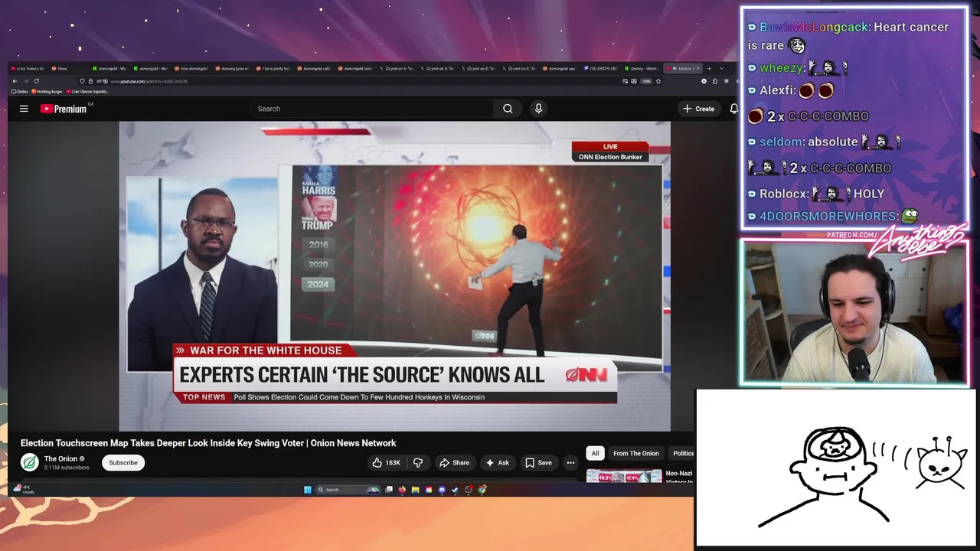The width and height of the screenshot is (980, 551).
Task: Open the Nothing Burger bookmark
Action: pos(47,91)
